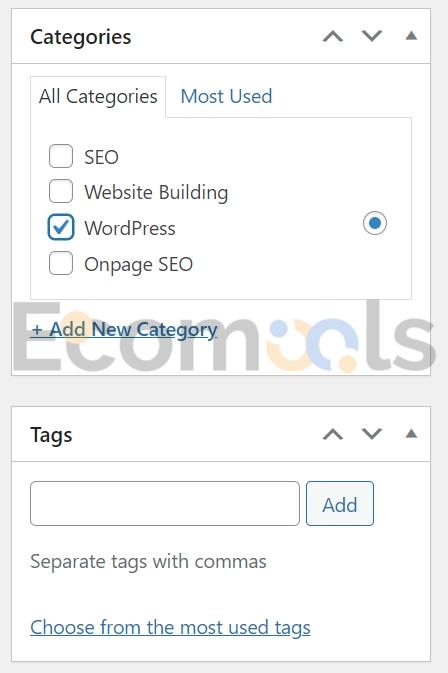Collapse the Tags panel using triangle toggle

[411, 434]
